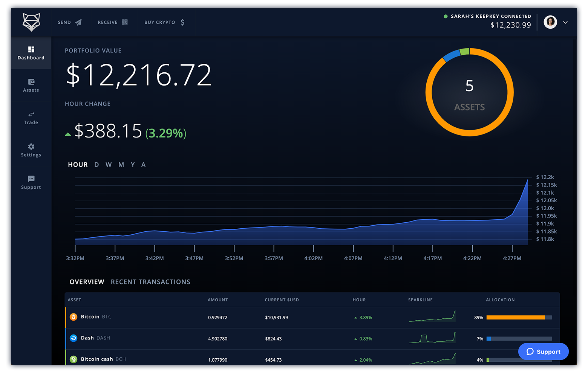Viewport: 588px width, 373px height.
Task: Click the Dash coin icon
Action: tap(73, 338)
